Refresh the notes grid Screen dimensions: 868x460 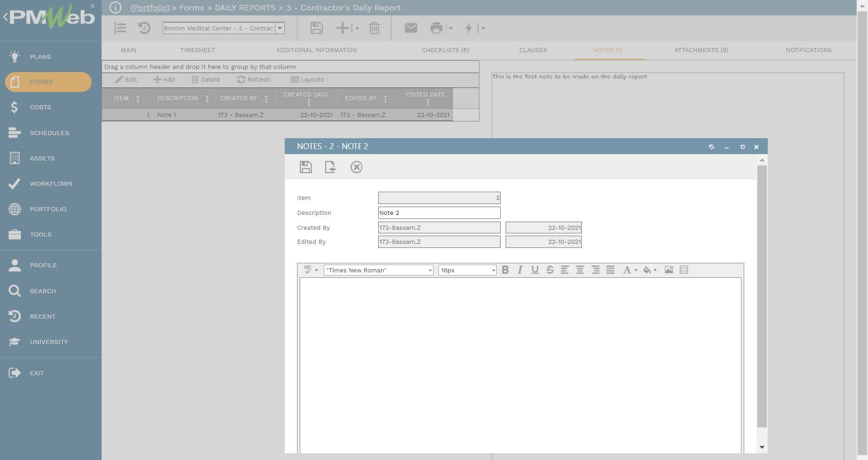click(x=254, y=79)
